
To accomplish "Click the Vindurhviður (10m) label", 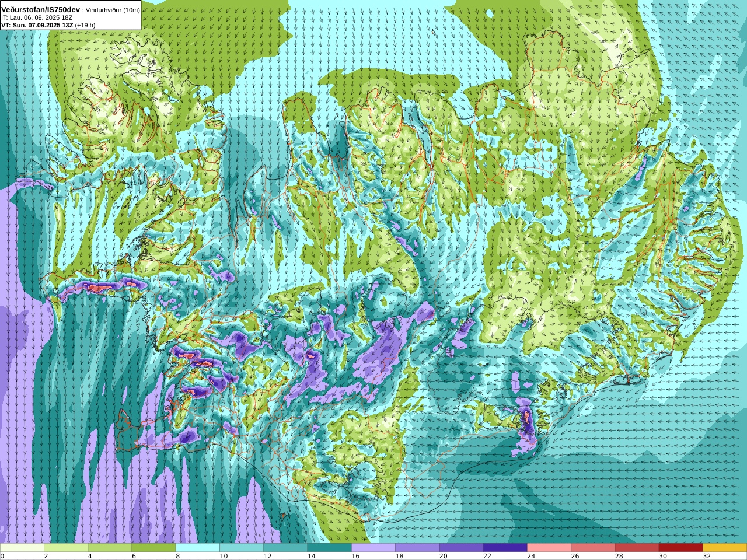I will [x=113, y=10].
